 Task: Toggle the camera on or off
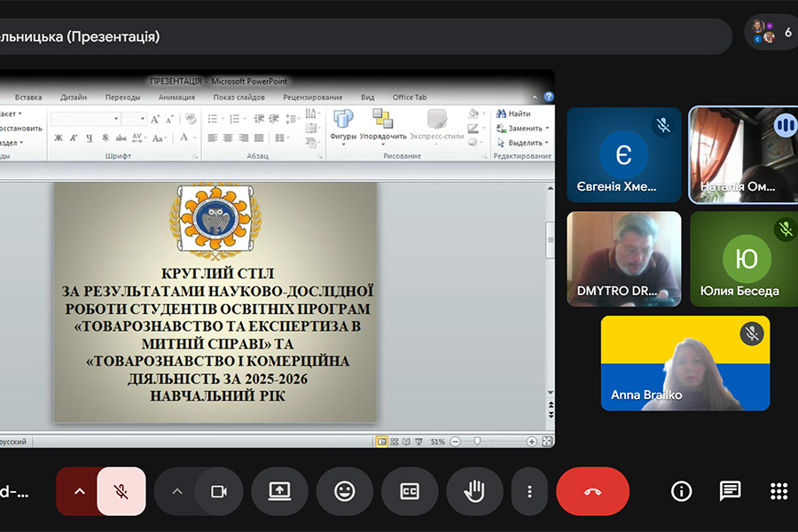218,491
